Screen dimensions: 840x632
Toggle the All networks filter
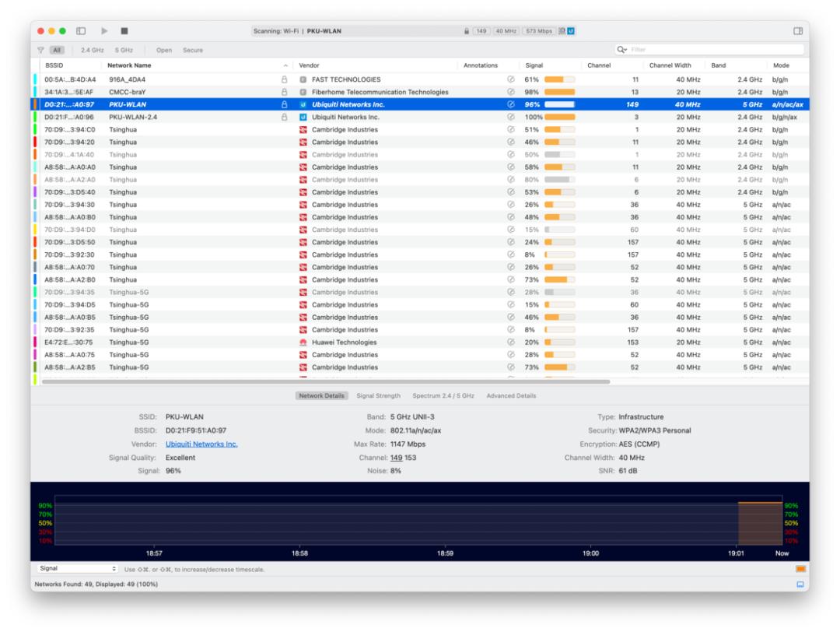(57, 50)
